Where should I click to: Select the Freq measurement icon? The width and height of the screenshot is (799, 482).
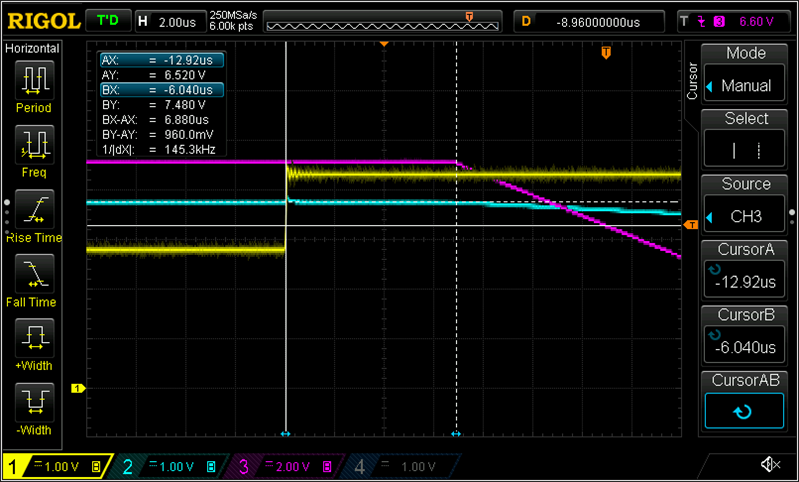[33, 144]
